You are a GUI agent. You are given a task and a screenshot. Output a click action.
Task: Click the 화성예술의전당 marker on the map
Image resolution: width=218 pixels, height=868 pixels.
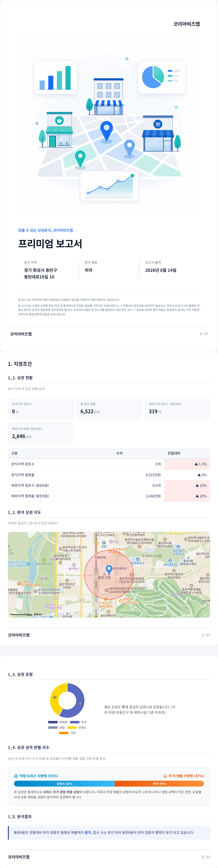[46, 606]
